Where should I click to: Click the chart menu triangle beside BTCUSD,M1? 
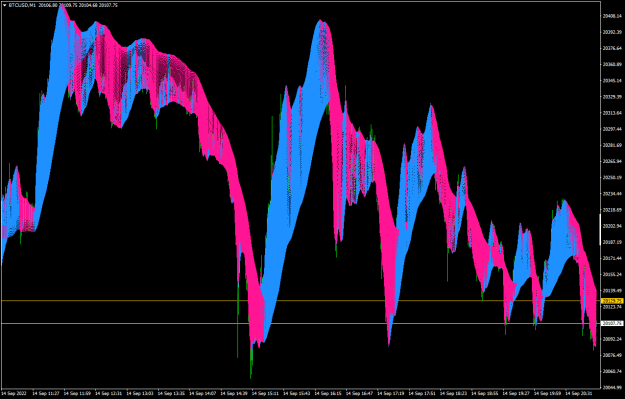click(x=4, y=5)
